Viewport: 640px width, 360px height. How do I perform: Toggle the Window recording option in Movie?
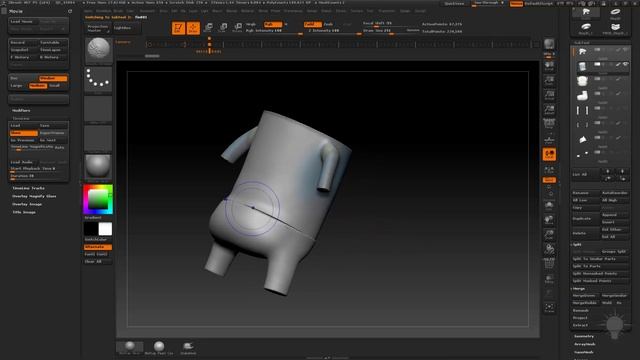point(53,78)
